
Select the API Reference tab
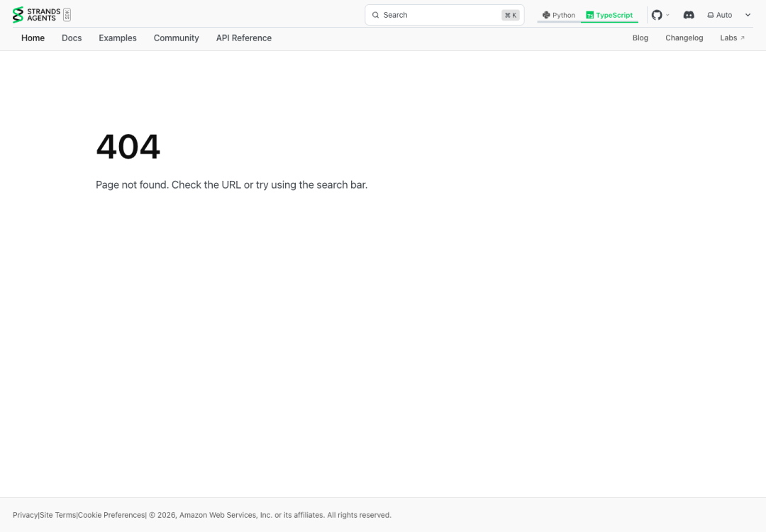[x=244, y=38]
